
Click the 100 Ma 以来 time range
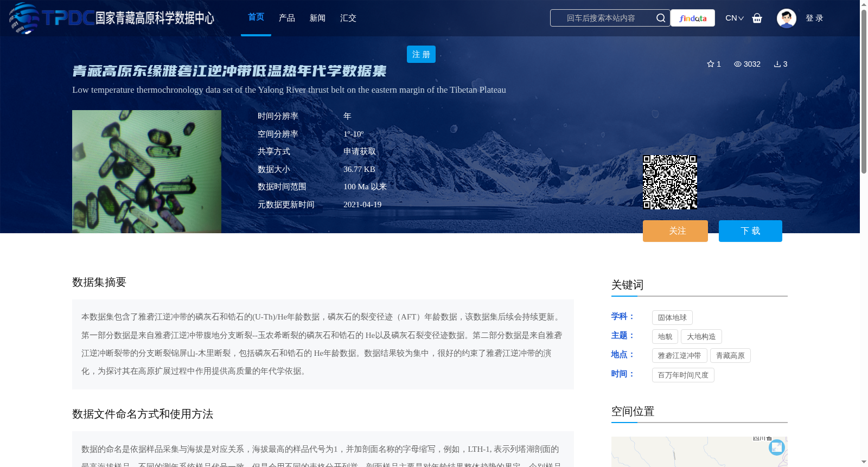(365, 187)
